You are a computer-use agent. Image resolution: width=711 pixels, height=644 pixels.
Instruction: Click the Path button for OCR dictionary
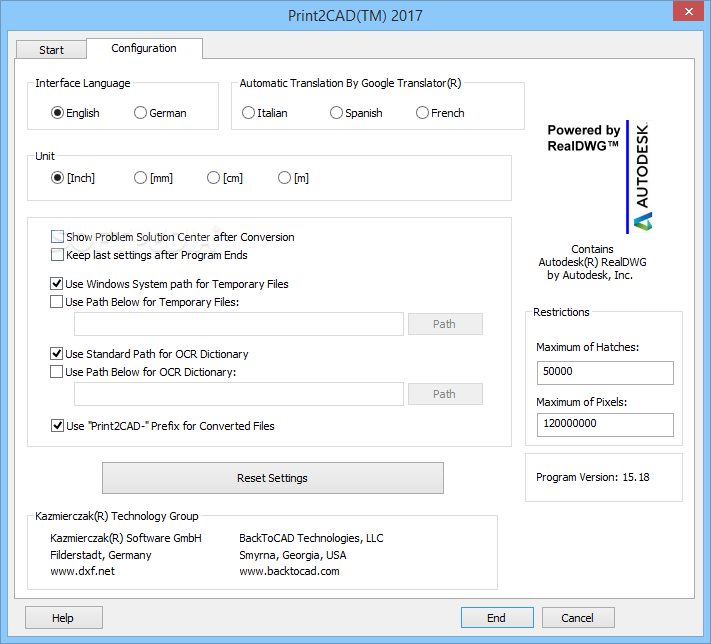[x=445, y=394]
